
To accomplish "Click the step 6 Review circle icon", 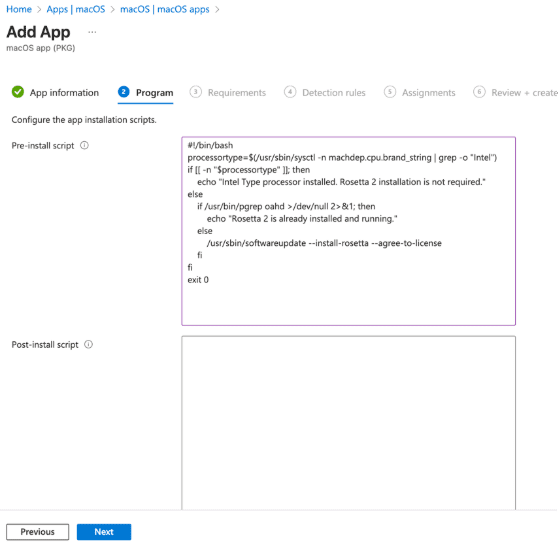I will tap(479, 92).
